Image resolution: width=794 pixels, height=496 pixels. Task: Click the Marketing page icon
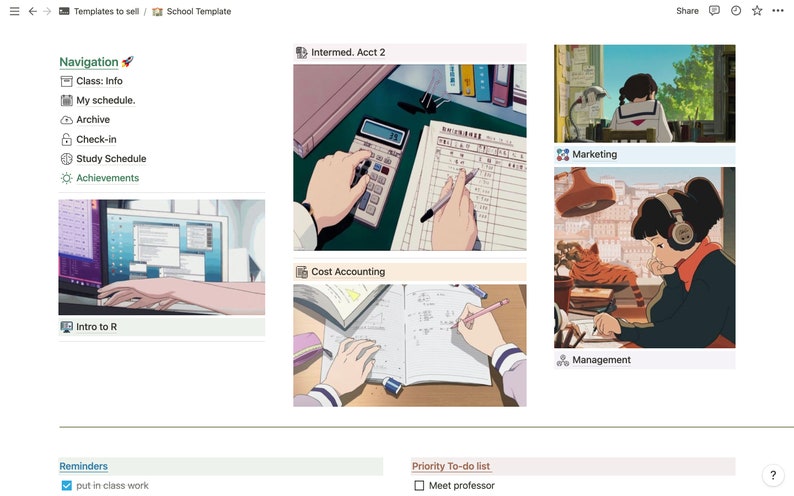[563, 154]
